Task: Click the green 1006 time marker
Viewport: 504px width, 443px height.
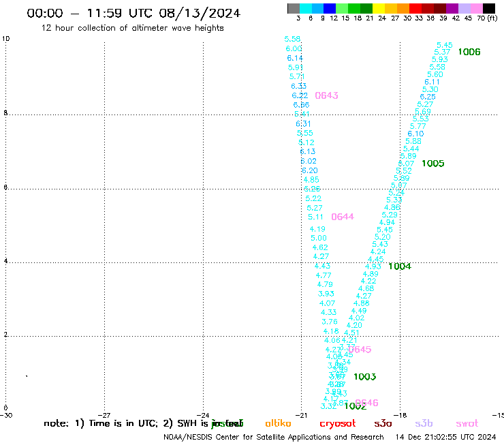Action: click(x=469, y=52)
